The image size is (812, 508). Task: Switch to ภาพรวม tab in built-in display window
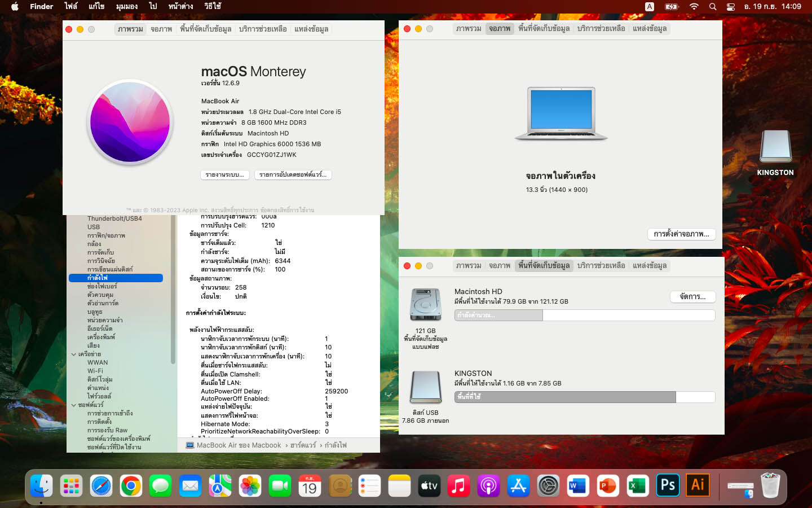click(x=469, y=28)
